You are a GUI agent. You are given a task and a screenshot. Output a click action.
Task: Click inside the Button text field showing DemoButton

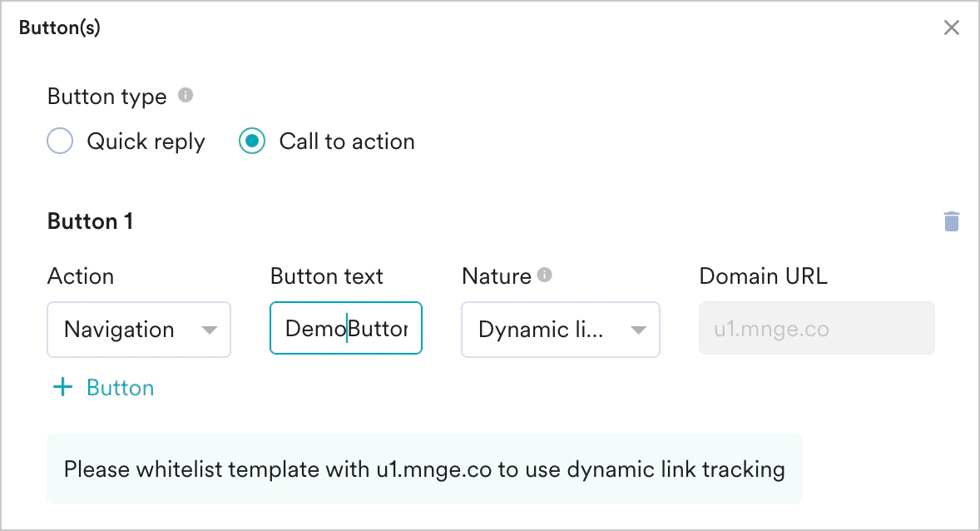345,329
